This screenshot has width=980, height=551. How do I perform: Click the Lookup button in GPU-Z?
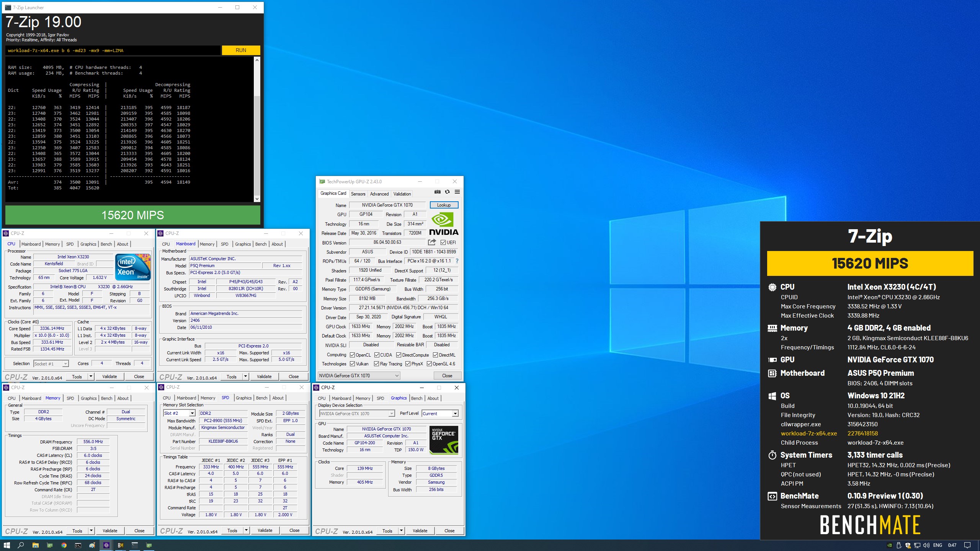(x=444, y=205)
